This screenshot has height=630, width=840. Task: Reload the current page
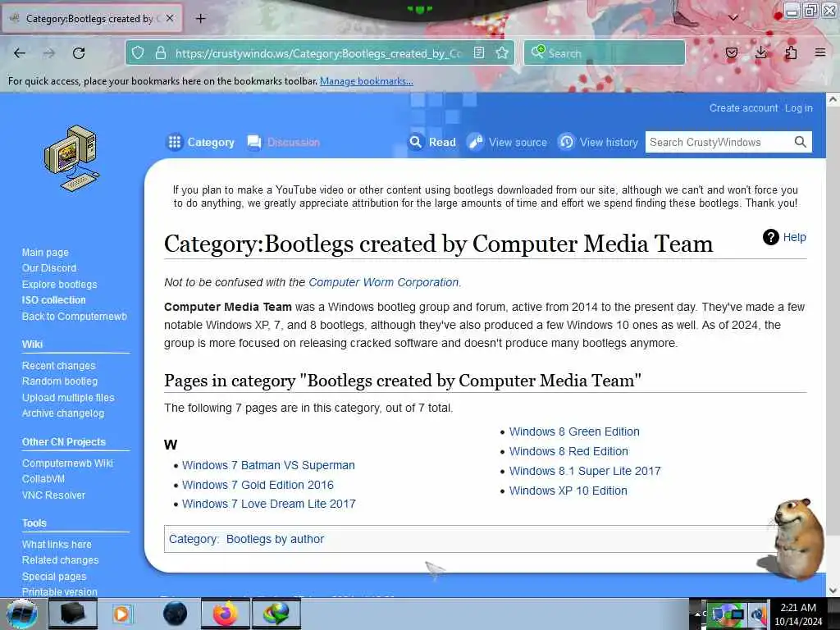coord(79,53)
